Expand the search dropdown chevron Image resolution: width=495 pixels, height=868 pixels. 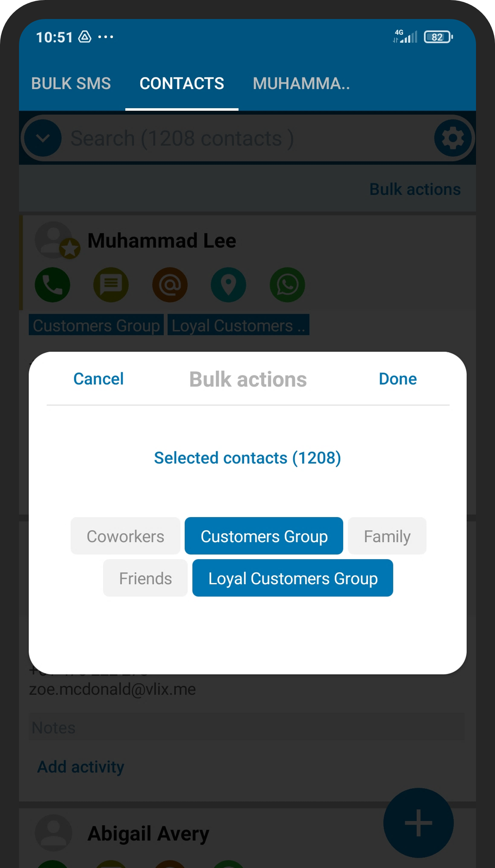(43, 138)
